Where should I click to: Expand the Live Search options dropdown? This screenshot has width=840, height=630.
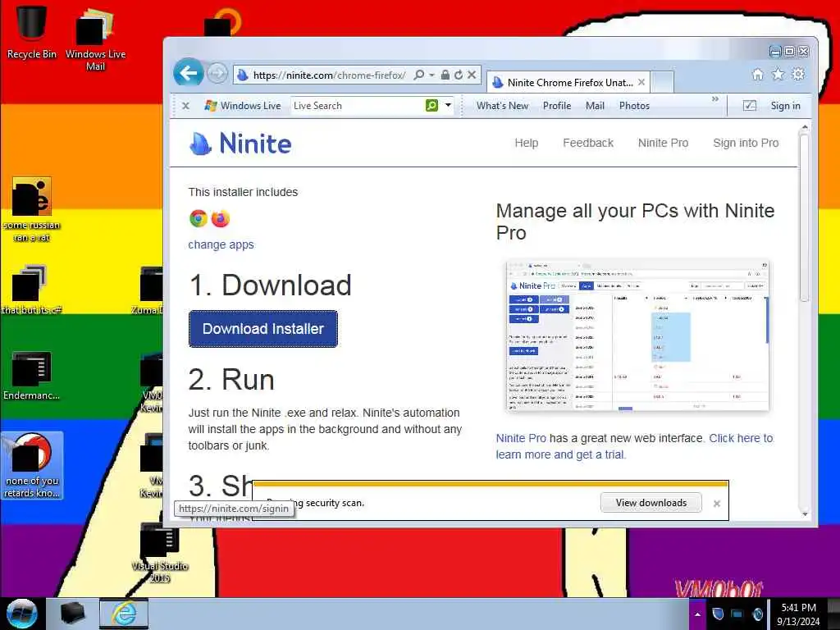click(448, 106)
